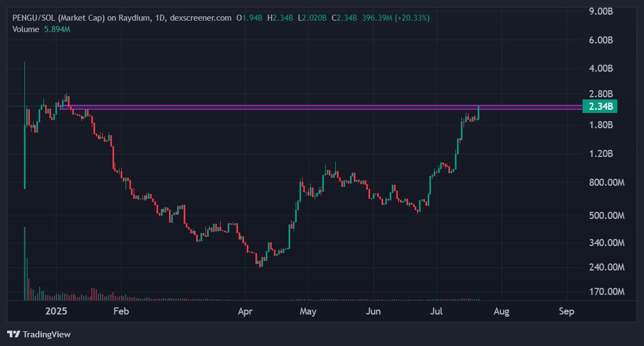This screenshot has height=346, width=644.
Task: Click the TradingView wordmark text
Action: (x=46, y=334)
